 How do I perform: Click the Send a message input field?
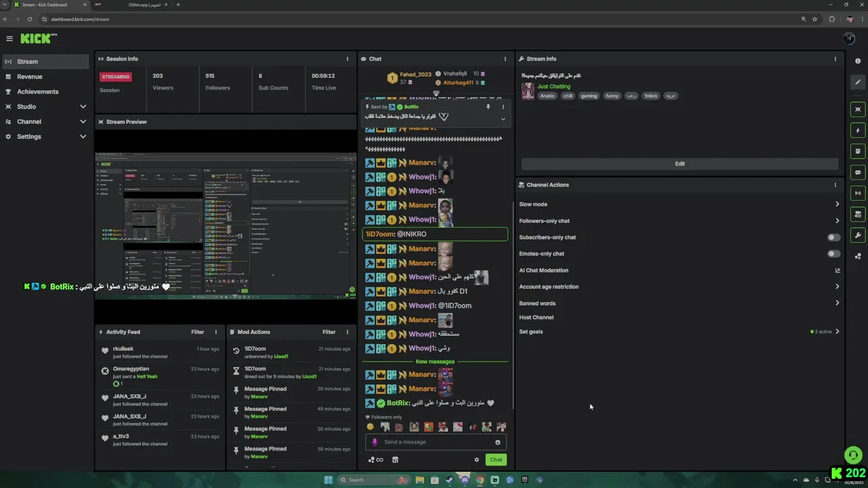click(437, 442)
